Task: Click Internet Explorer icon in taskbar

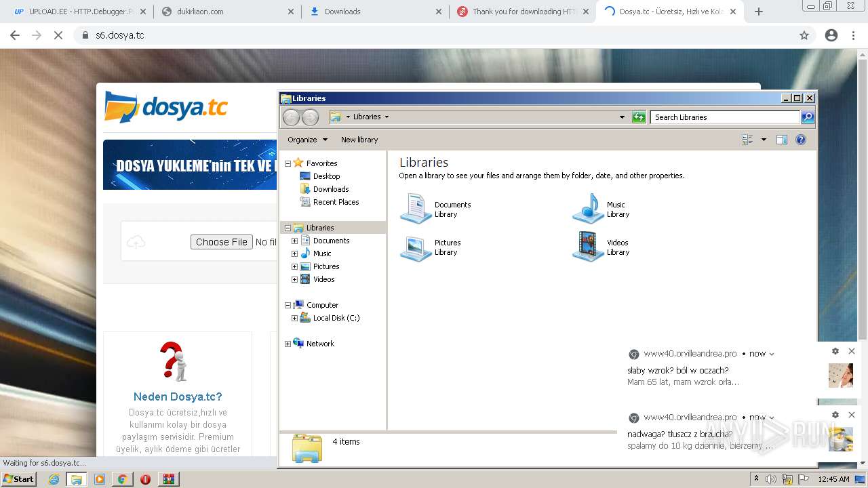Action: (54, 479)
